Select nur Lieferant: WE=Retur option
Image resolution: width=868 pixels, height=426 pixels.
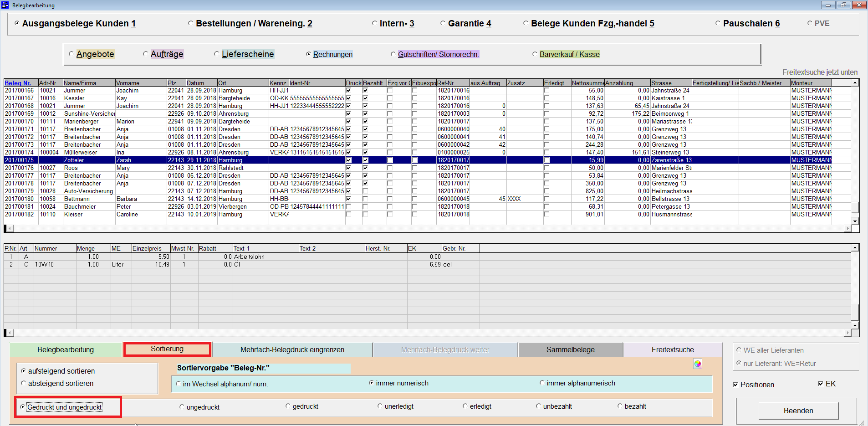(x=739, y=363)
